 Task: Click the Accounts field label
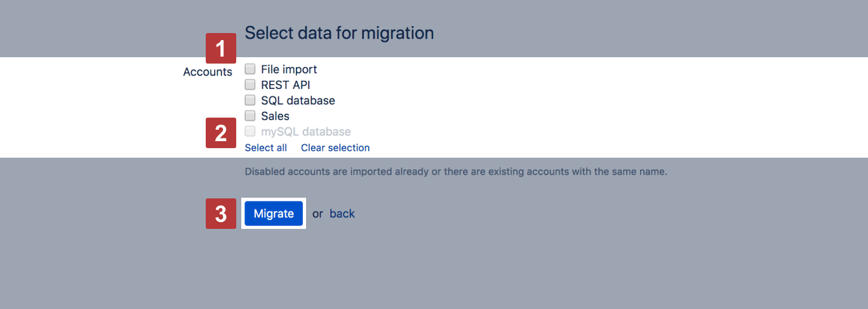[x=208, y=72]
